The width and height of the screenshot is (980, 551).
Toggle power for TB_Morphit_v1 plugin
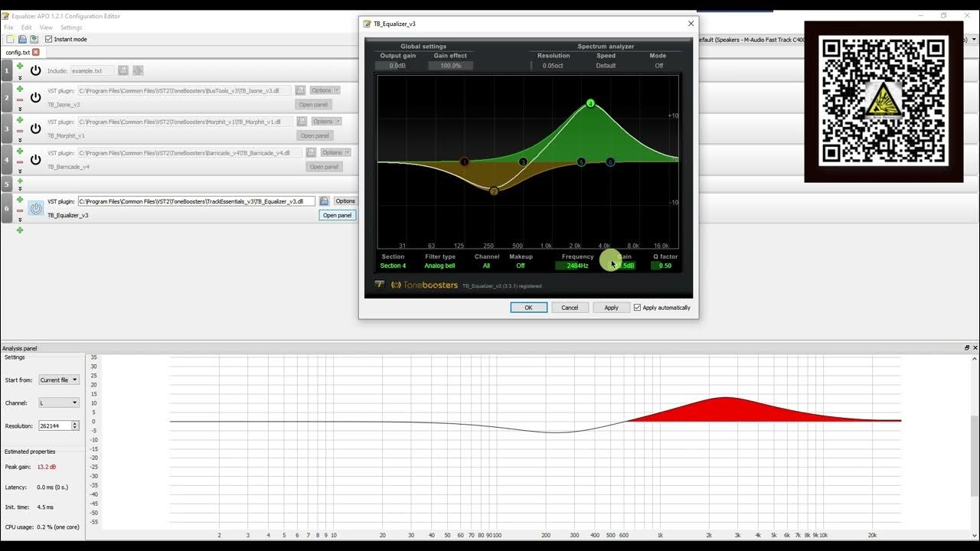point(35,129)
